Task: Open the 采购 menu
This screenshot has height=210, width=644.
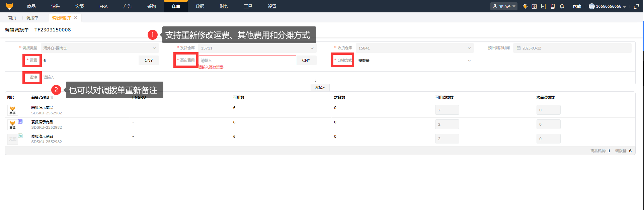Action: 152,6
